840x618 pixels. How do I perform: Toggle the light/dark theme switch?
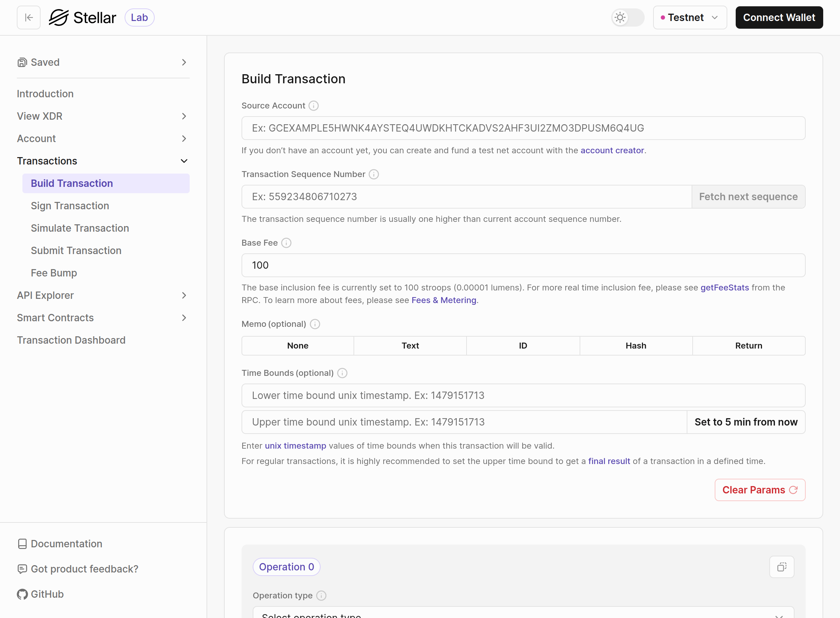(x=628, y=17)
